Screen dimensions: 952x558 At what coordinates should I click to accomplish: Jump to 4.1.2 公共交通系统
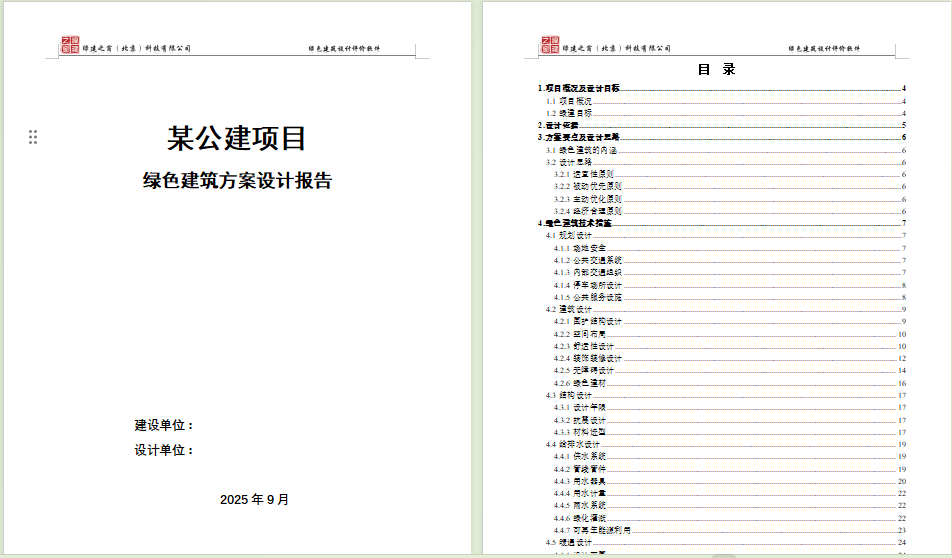(730, 260)
